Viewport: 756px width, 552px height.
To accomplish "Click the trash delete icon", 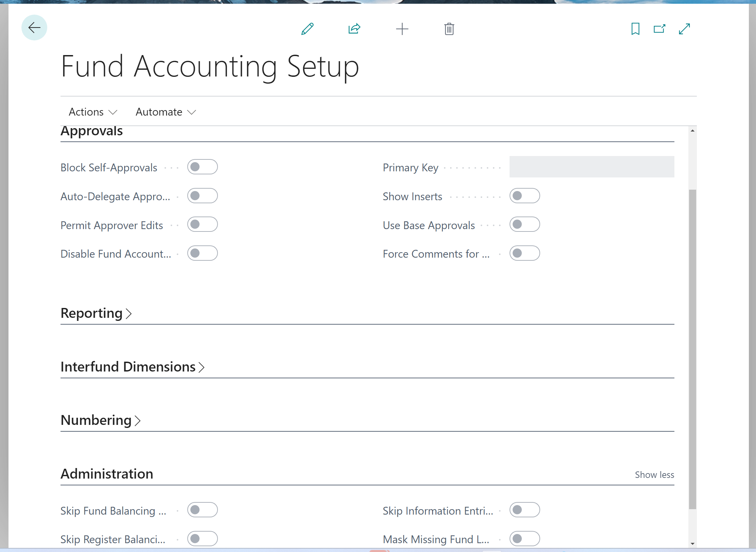I will (449, 29).
